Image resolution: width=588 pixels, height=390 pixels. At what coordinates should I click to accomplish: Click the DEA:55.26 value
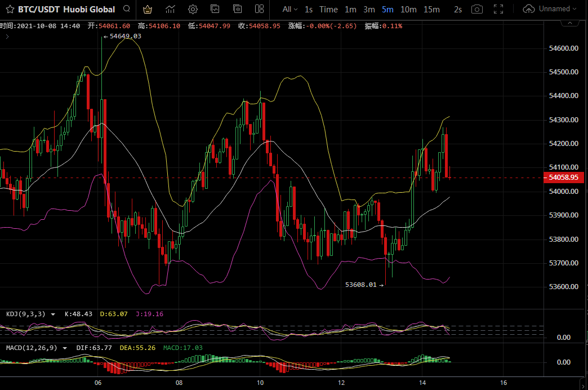coord(137,348)
